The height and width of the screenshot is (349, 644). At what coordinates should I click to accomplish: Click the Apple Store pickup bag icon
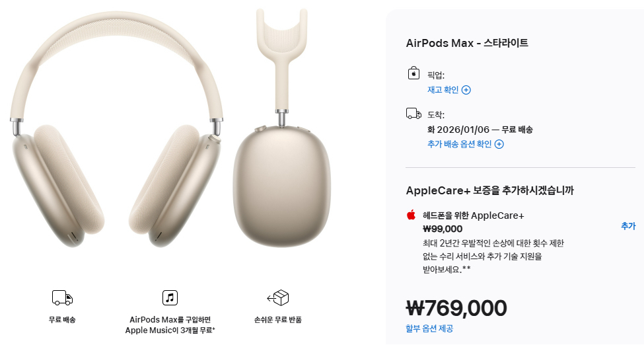pyautogui.click(x=413, y=73)
